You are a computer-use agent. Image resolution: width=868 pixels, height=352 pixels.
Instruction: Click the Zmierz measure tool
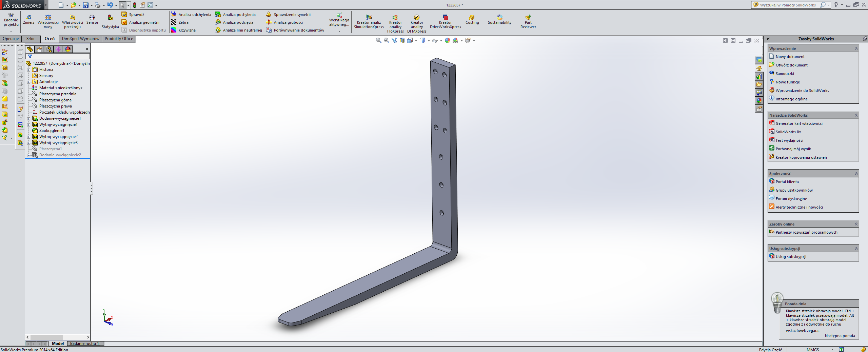pyautogui.click(x=28, y=20)
